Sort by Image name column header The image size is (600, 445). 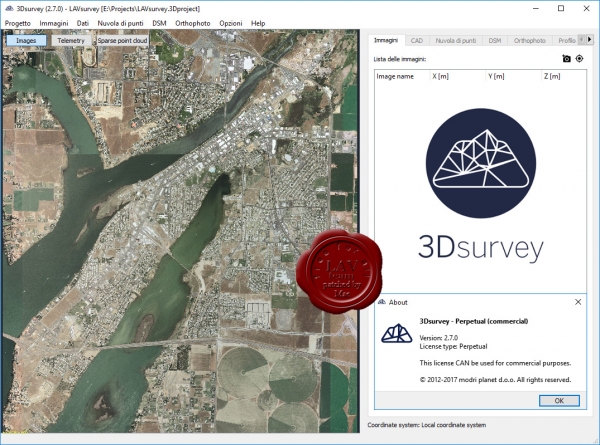coord(402,76)
